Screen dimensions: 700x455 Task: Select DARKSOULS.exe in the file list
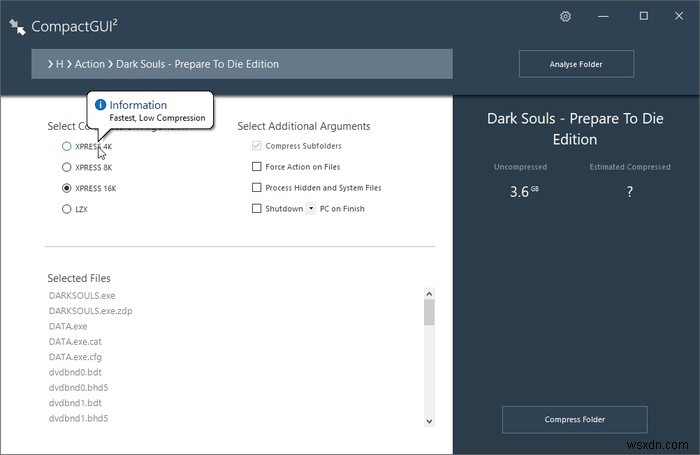click(82, 295)
